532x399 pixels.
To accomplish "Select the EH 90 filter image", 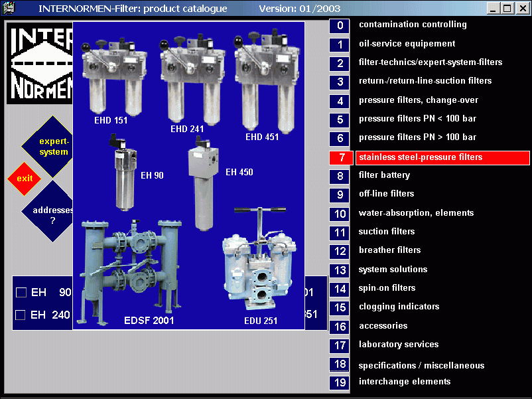I will [x=124, y=172].
